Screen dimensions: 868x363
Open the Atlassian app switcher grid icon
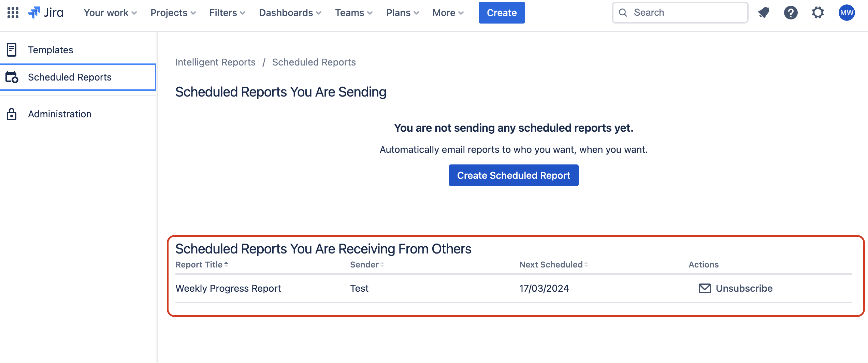point(13,13)
